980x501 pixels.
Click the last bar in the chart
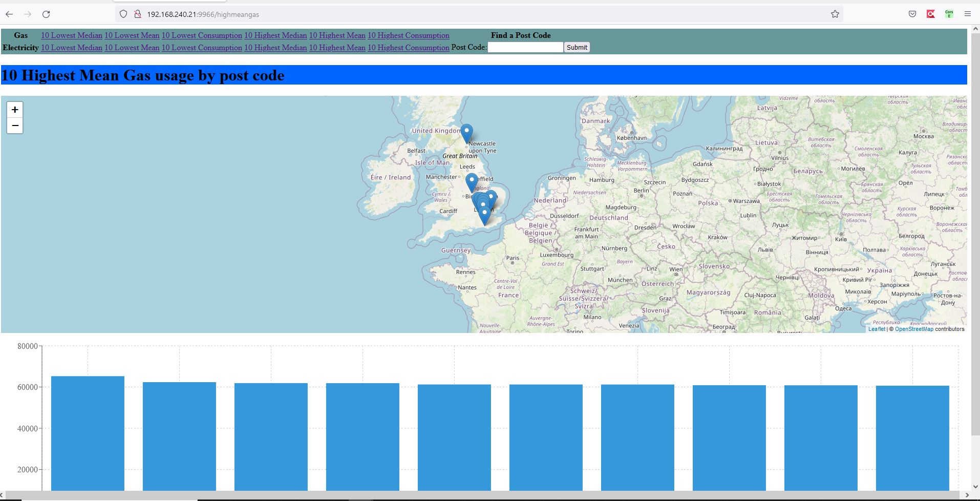click(912, 438)
